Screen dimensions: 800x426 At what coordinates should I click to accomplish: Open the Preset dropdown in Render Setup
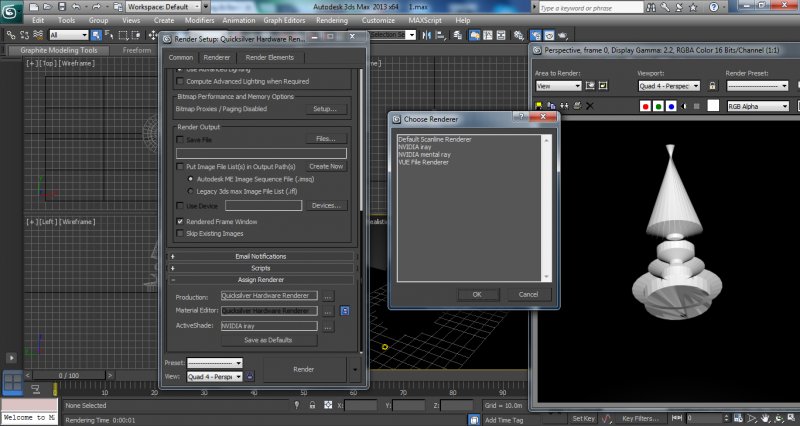[215, 363]
